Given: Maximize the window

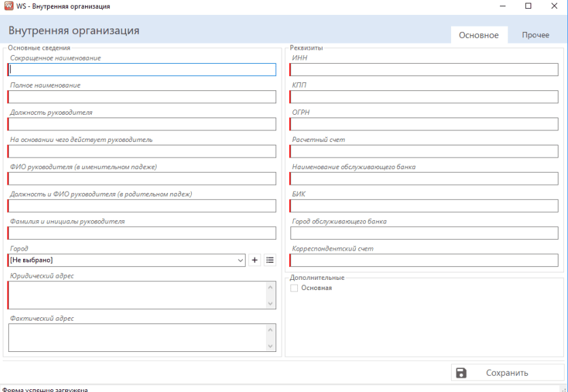Looking at the screenshot, I should 528,6.
